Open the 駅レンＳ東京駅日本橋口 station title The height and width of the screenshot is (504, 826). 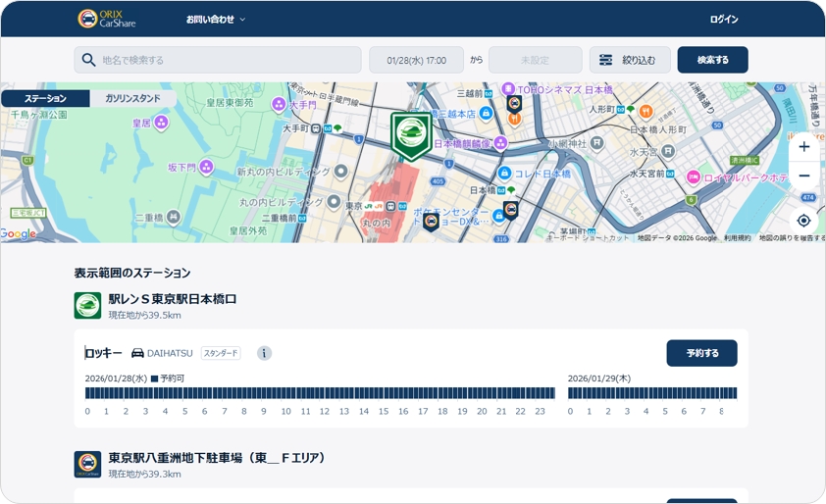(x=173, y=299)
